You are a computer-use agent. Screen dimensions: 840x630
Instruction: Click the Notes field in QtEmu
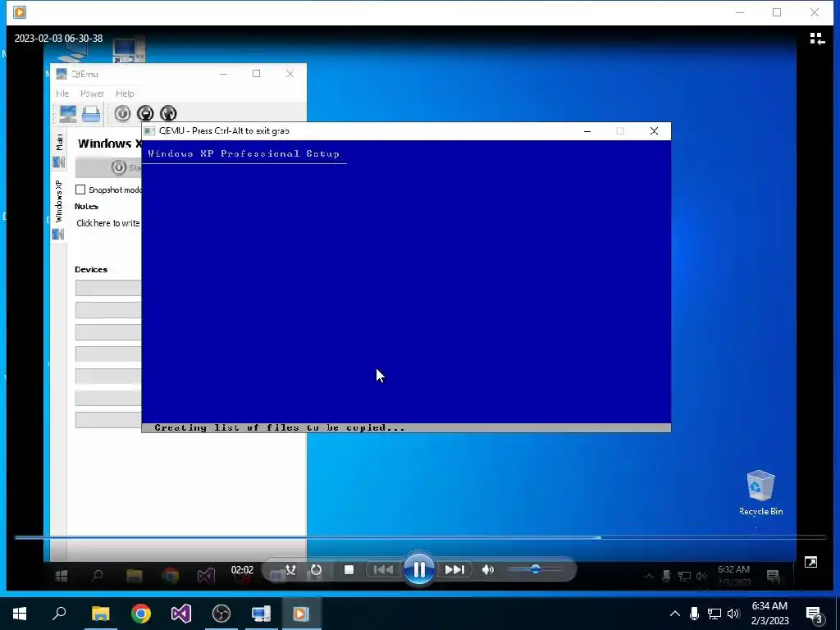[108, 223]
